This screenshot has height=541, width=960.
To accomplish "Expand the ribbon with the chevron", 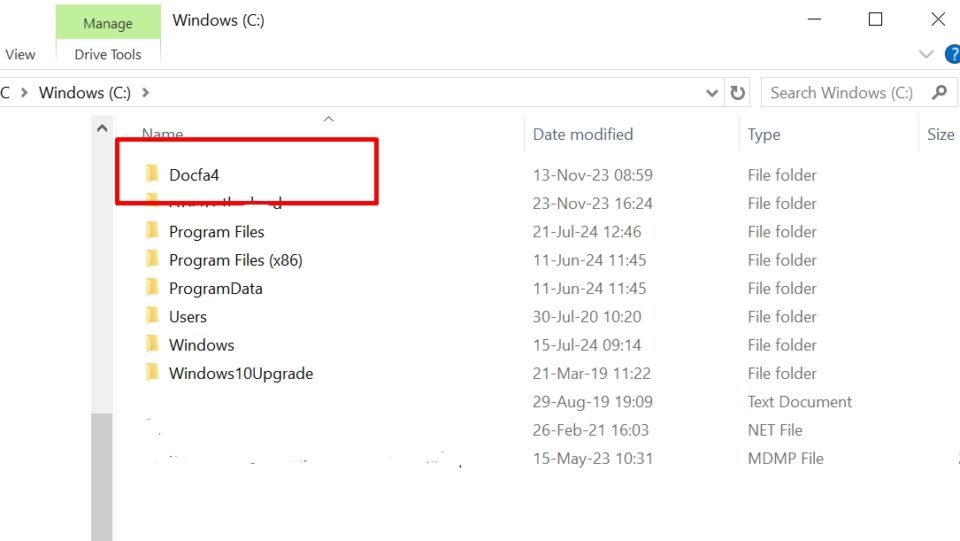I will point(925,54).
